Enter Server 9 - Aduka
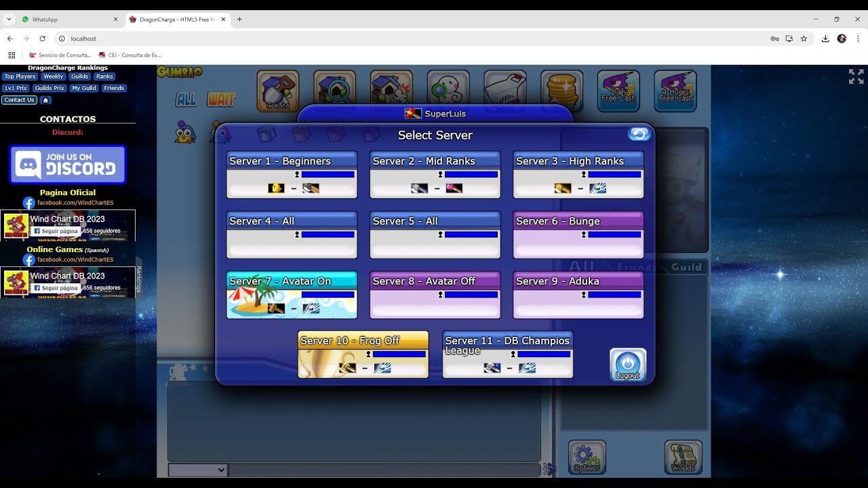The height and width of the screenshot is (488, 868). coord(578,295)
